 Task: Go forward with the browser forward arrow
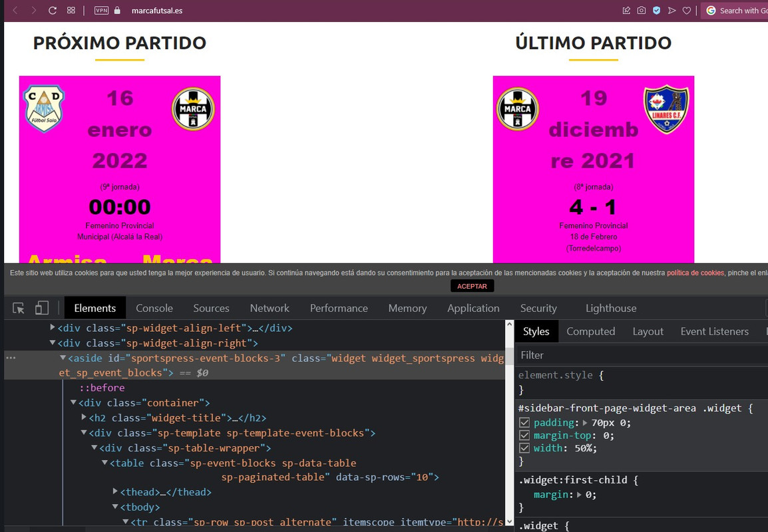[33, 10]
